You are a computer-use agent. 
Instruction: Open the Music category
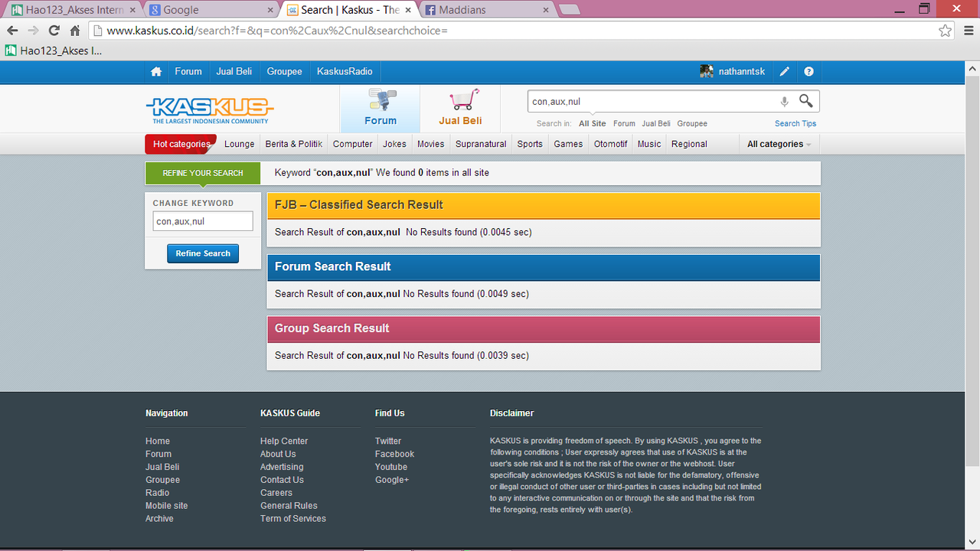click(649, 144)
